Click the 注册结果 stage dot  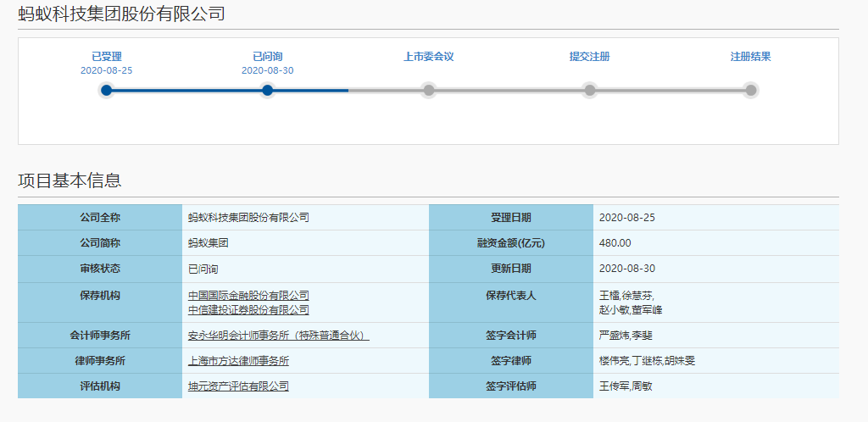click(x=751, y=90)
